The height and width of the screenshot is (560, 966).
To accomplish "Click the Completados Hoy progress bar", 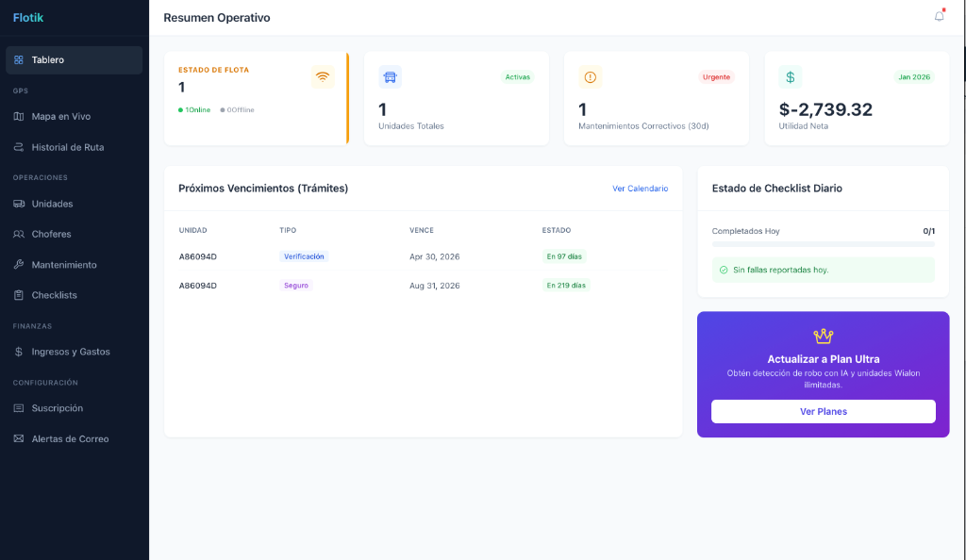I will (x=823, y=244).
